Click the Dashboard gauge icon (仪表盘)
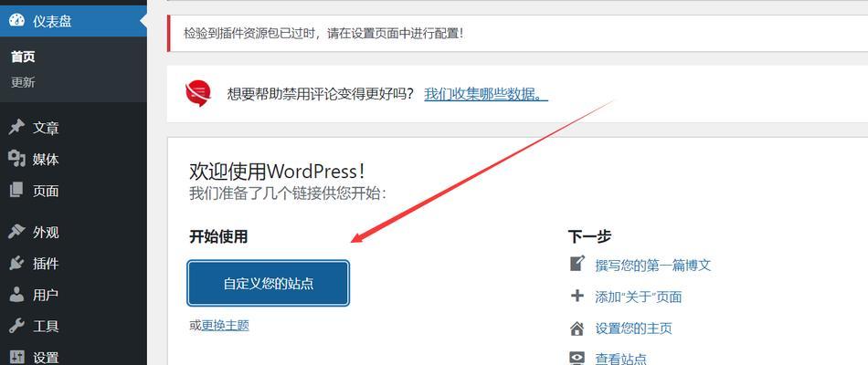The height and width of the screenshot is (365, 868). (x=17, y=21)
